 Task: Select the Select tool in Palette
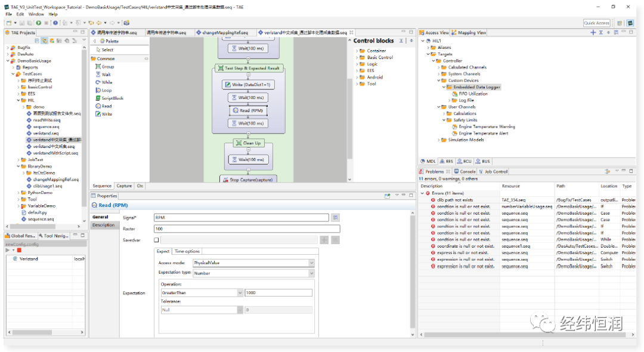pos(105,50)
